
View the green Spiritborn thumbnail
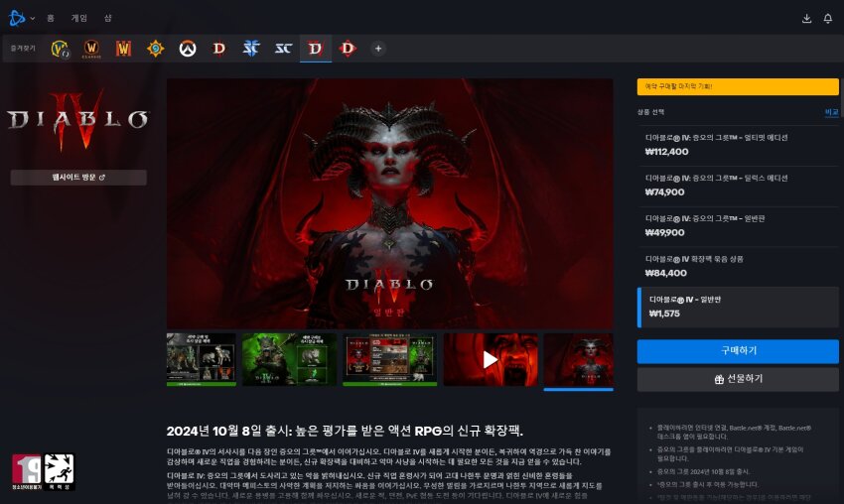[x=289, y=359]
